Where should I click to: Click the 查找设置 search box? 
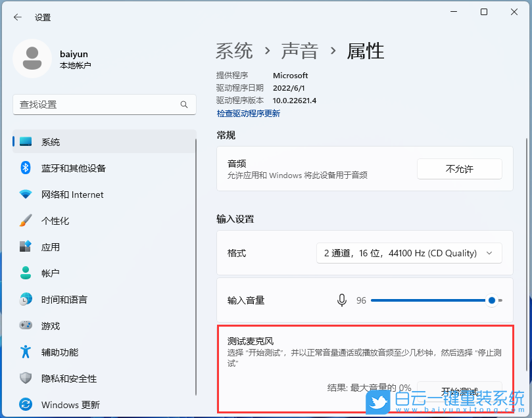pos(104,104)
